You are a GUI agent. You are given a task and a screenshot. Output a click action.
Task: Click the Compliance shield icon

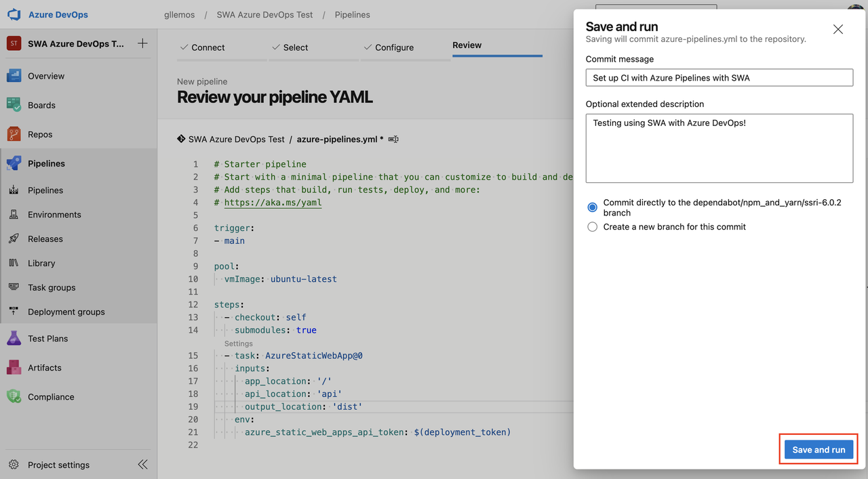tap(14, 396)
